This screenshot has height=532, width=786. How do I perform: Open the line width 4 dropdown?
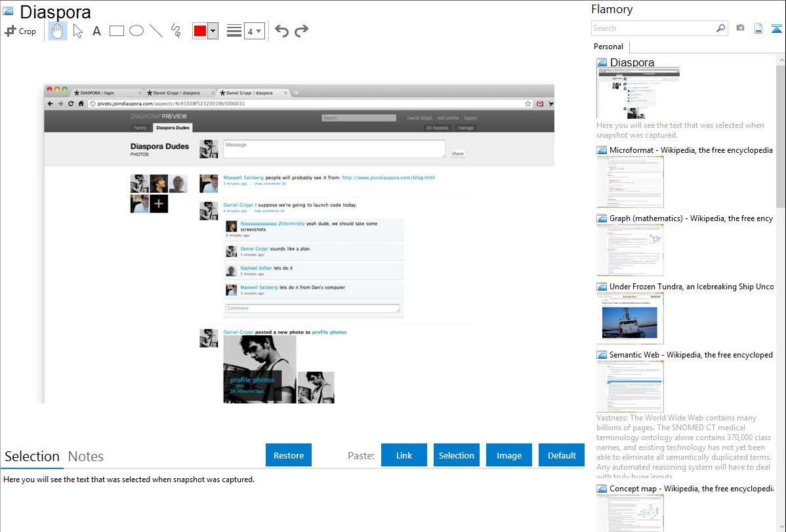[x=254, y=31]
